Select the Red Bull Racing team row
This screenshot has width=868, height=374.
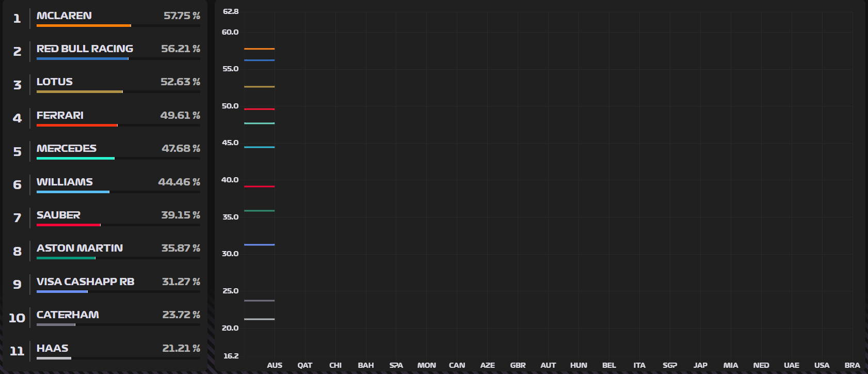105,51
